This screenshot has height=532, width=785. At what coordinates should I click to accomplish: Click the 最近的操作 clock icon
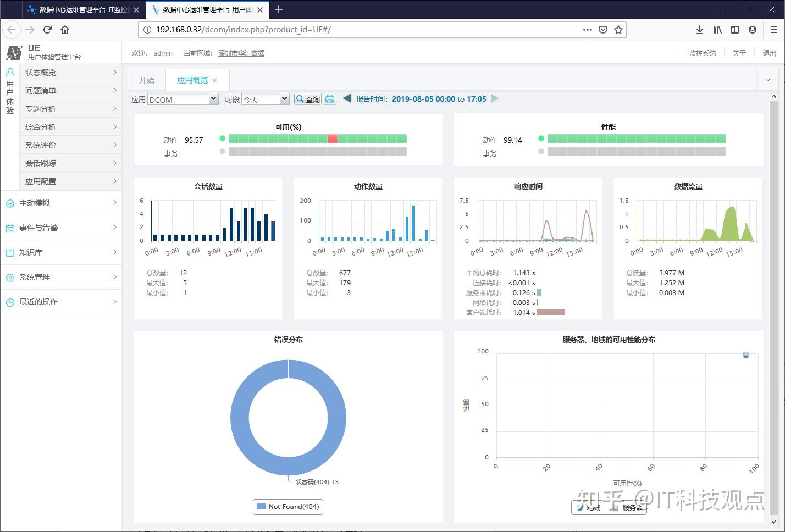click(x=10, y=302)
